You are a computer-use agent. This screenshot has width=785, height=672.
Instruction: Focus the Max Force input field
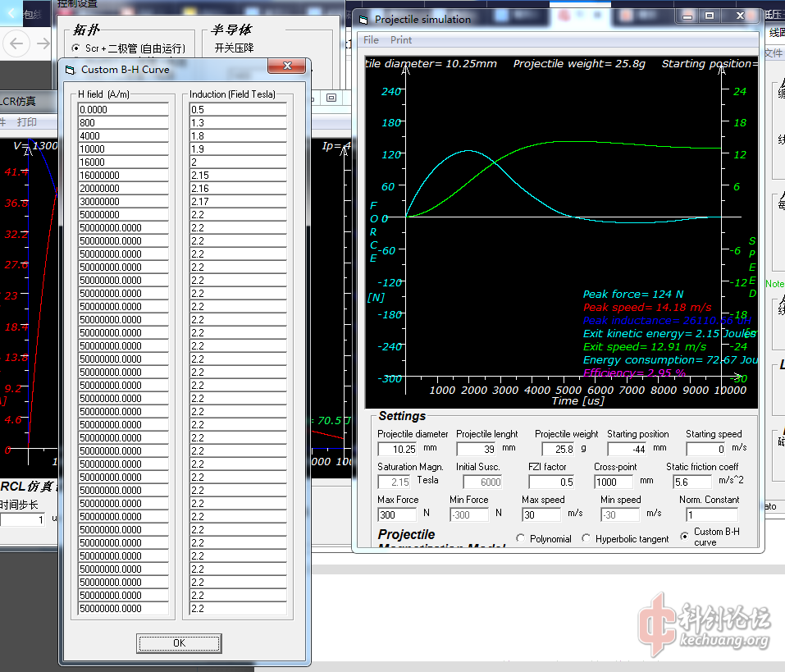click(x=398, y=515)
